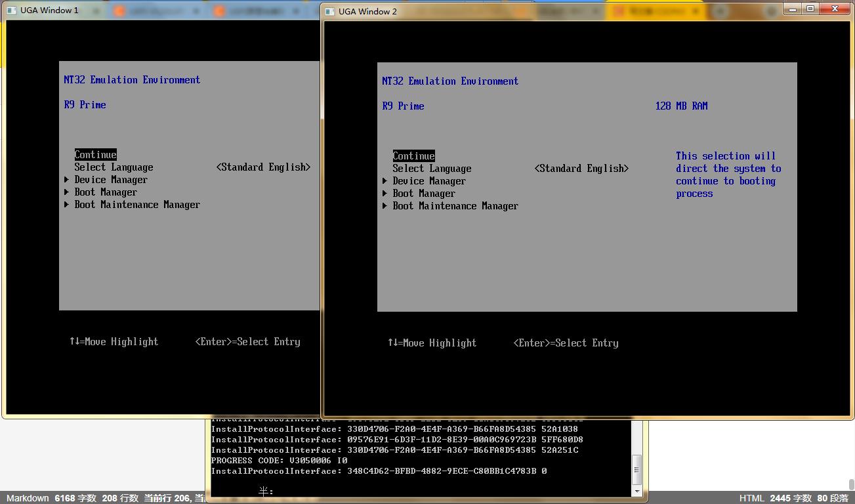855x504 pixels.
Task: Click 6168 字数 count in status bar
Action: (75, 498)
